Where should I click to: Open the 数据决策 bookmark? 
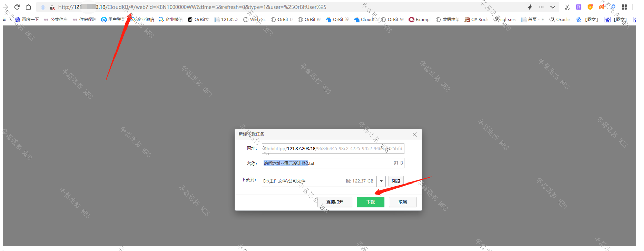point(447,20)
